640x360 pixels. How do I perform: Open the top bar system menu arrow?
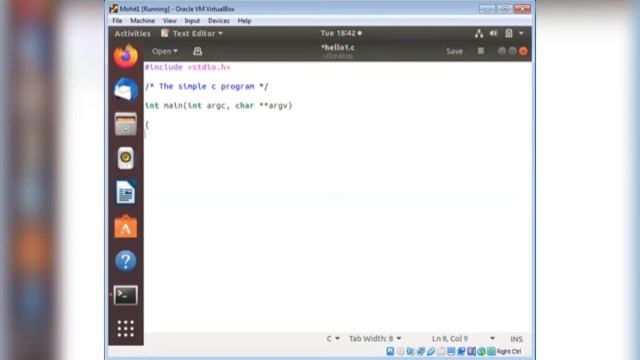click(521, 33)
